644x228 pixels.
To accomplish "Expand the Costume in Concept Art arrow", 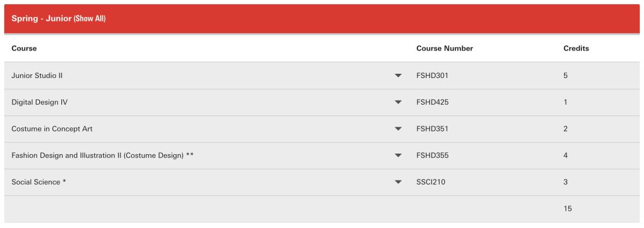I will (x=398, y=129).
